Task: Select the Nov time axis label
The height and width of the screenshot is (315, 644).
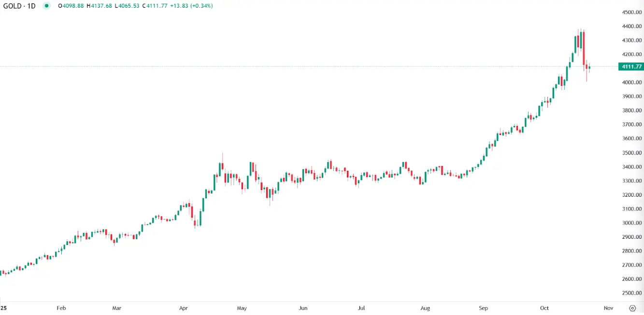Action: pos(608,308)
